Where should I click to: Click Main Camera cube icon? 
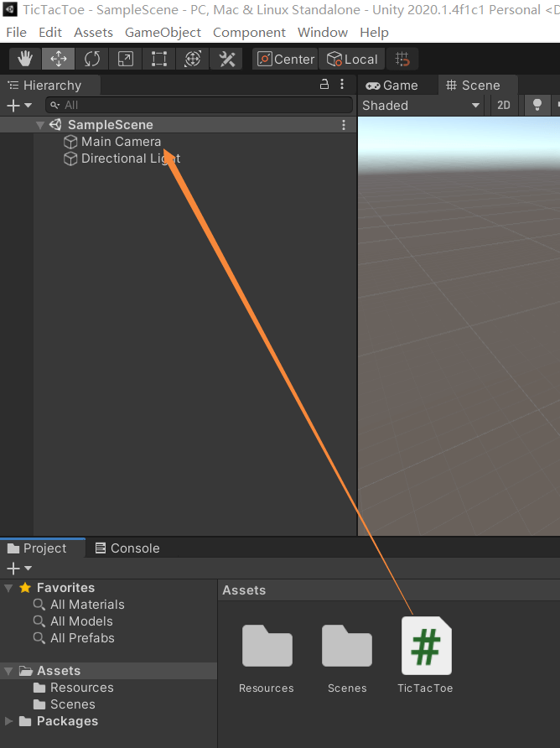[x=70, y=142]
